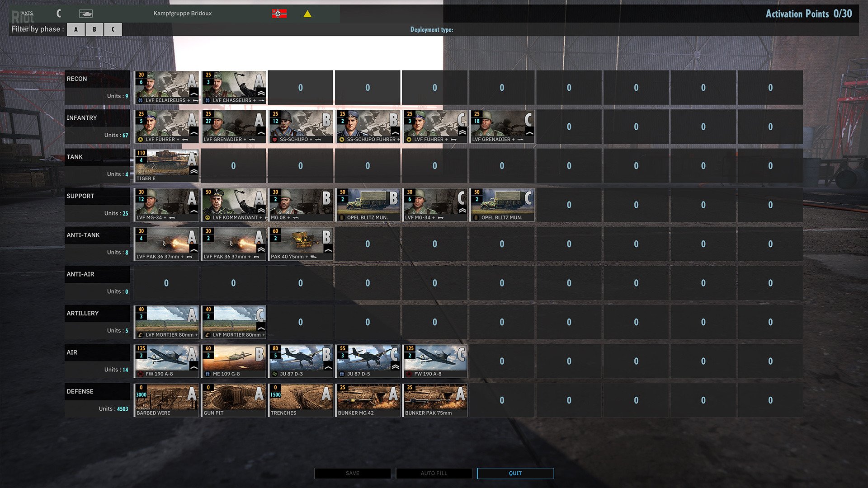The image size is (868, 488).
Task: Pick the JU 87 D-3 dive bomber
Action: 300,361
